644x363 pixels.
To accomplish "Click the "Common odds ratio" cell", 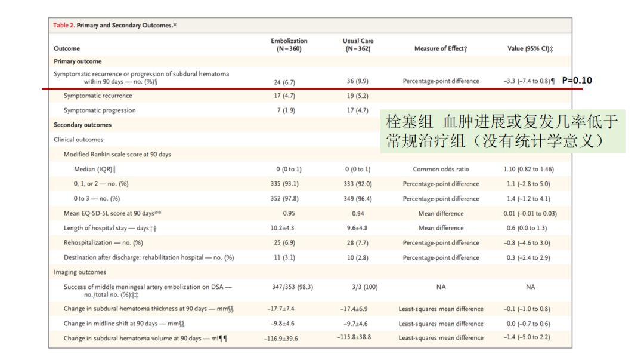I will pyautogui.click(x=441, y=169).
